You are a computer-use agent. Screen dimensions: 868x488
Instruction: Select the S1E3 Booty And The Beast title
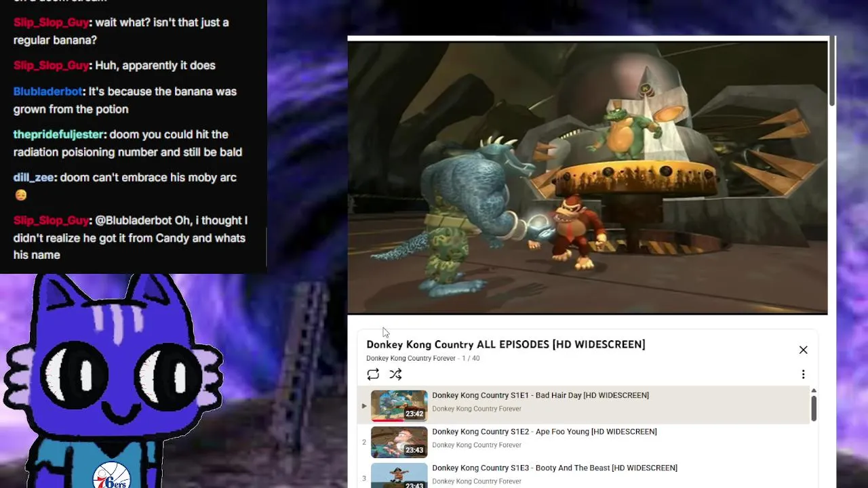pyautogui.click(x=555, y=468)
